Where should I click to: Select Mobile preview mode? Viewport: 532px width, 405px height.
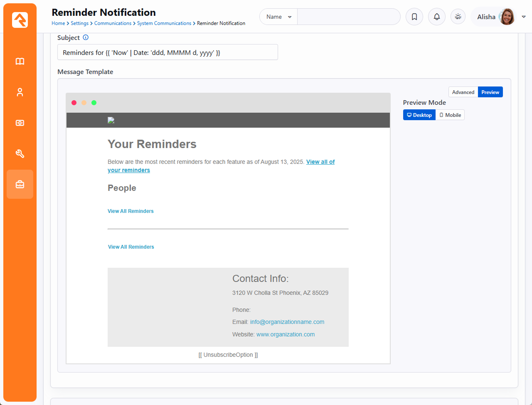[450, 115]
